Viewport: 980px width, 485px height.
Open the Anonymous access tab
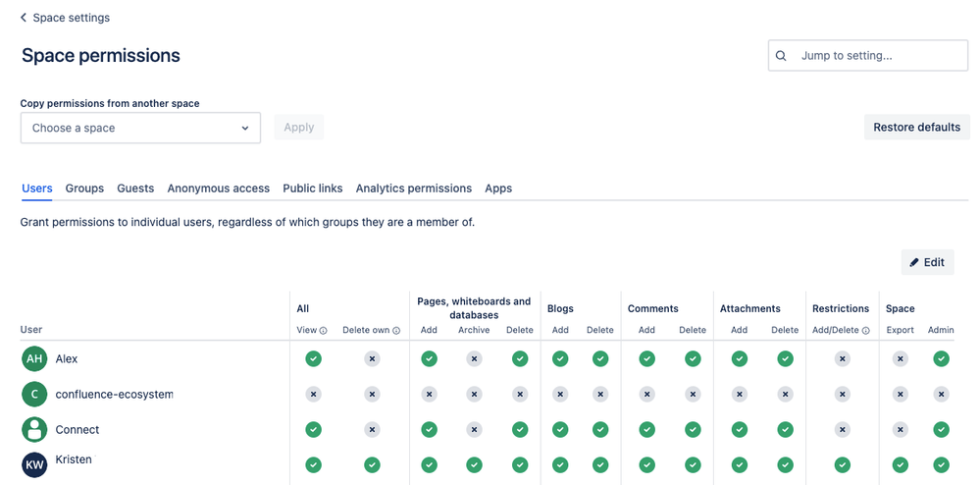tap(218, 189)
